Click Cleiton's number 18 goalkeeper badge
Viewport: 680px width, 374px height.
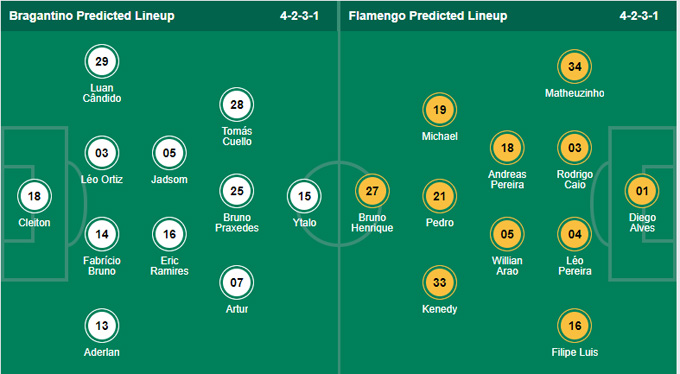(x=34, y=196)
